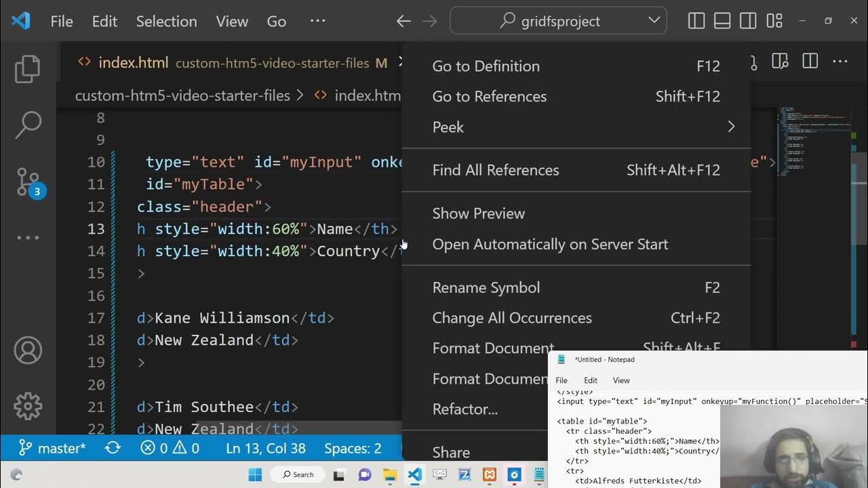Open the Accounts icon in activity bar
868x488 pixels.
click(x=28, y=350)
